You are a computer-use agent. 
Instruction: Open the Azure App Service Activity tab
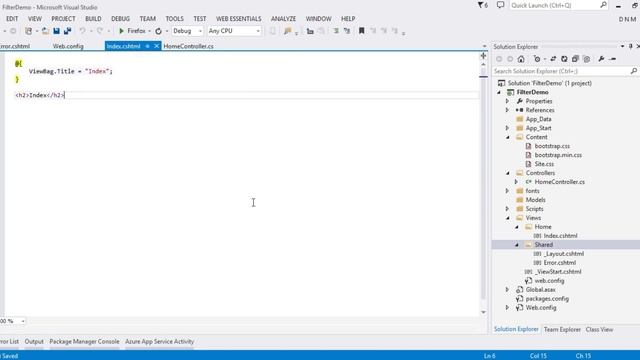pyautogui.click(x=160, y=342)
